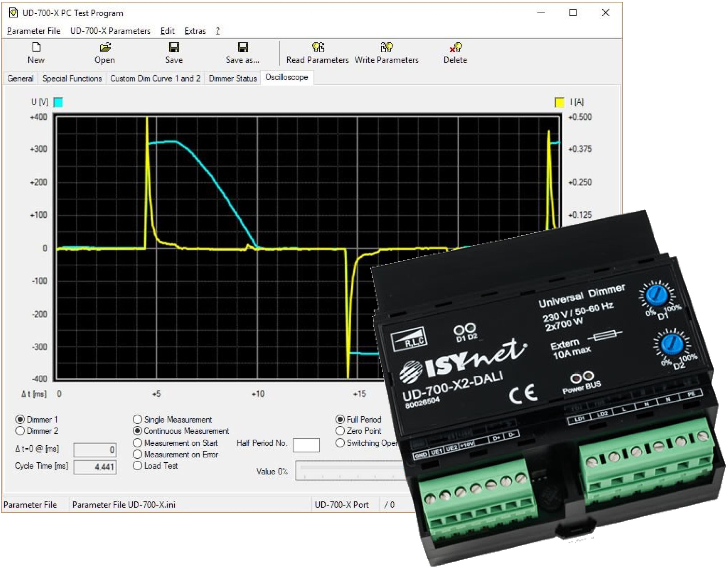Click the Half Period No. input box
The width and height of the screenshot is (728, 570).
pyautogui.click(x=306, y=445)
